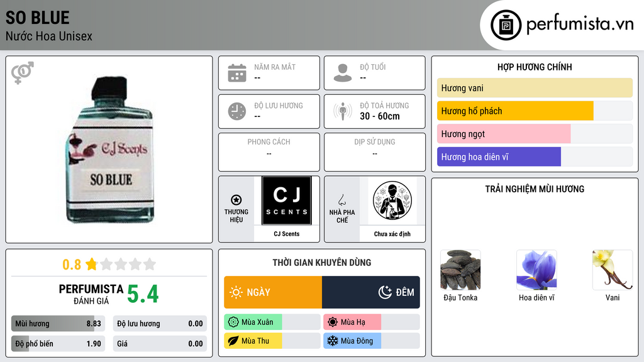
Task: Click the snowflake icon for Mùa Đông
Action: pyautogui.click(x=333, y=341)
